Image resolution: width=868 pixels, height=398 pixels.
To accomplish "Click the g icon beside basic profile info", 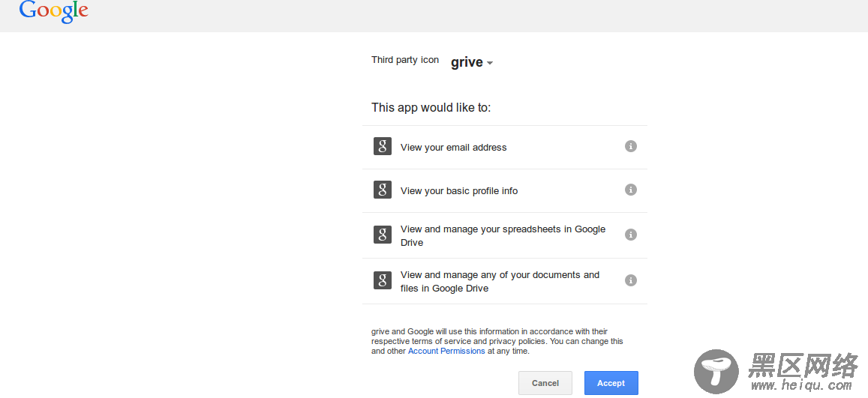I will coord(383,190).
